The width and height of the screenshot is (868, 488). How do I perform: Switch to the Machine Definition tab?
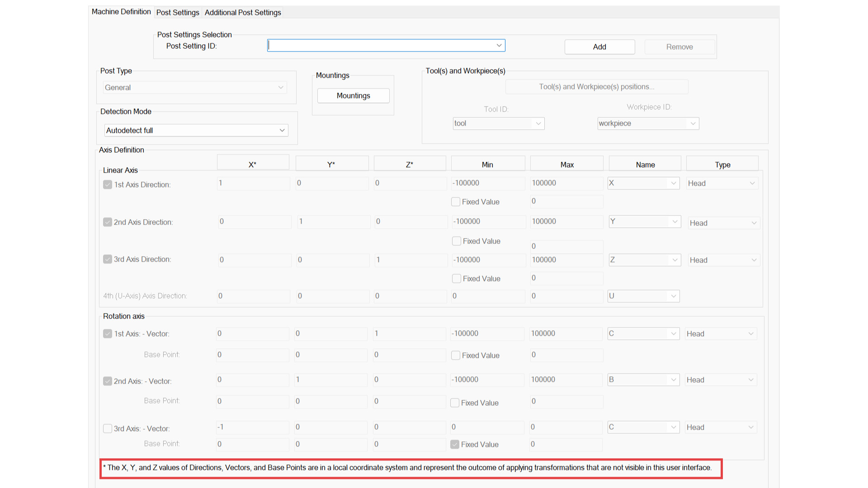[121, 12]
